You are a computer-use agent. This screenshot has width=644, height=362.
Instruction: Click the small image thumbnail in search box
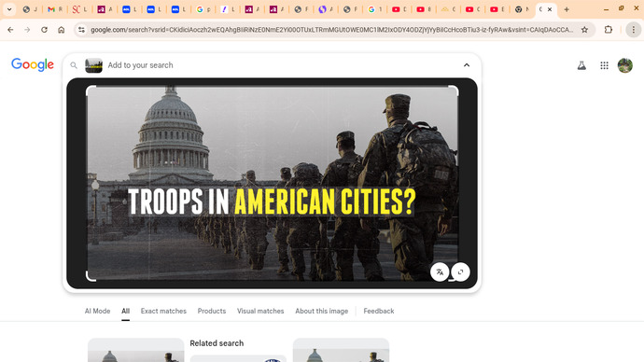pyautogui.click(x=93, y=65)
